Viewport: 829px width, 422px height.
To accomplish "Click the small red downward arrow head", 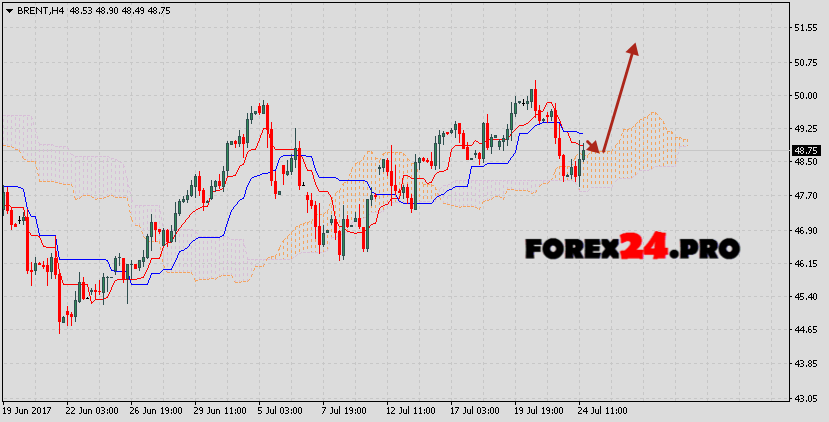I will 597,149.
